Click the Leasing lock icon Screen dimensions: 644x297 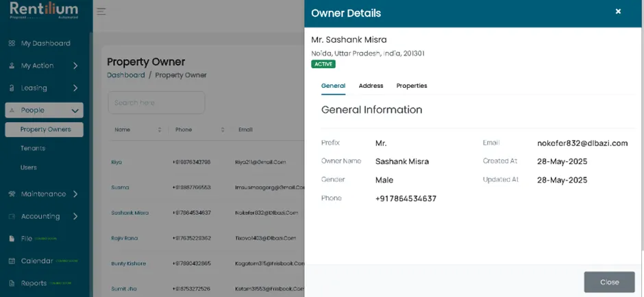coord(12,88)
